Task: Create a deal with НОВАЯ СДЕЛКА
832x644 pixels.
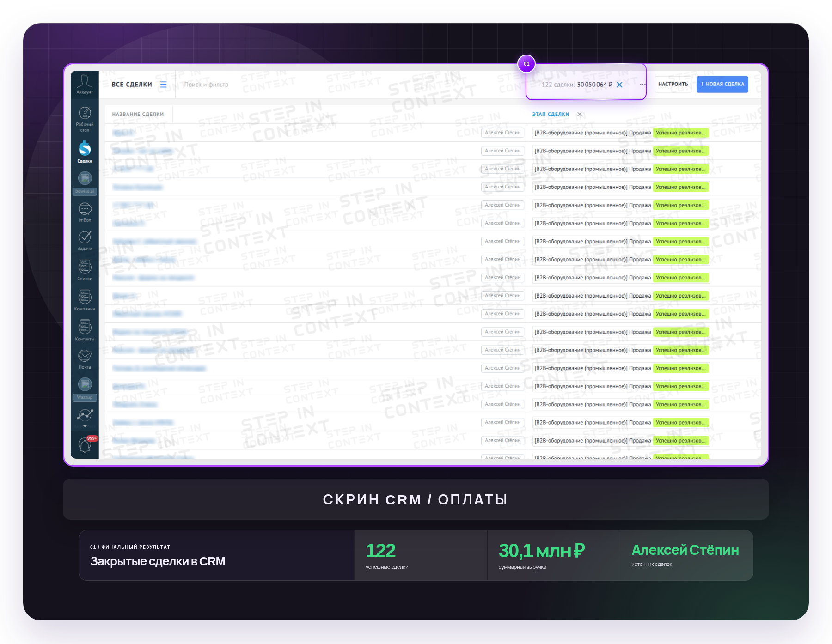Action: [x=722, y=84]
